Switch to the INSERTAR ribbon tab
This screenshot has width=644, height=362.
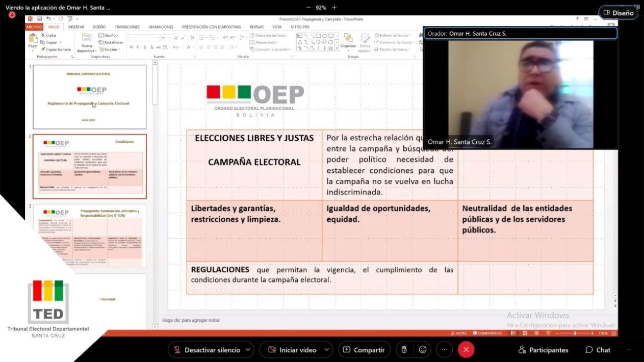(x=76, y=27)
